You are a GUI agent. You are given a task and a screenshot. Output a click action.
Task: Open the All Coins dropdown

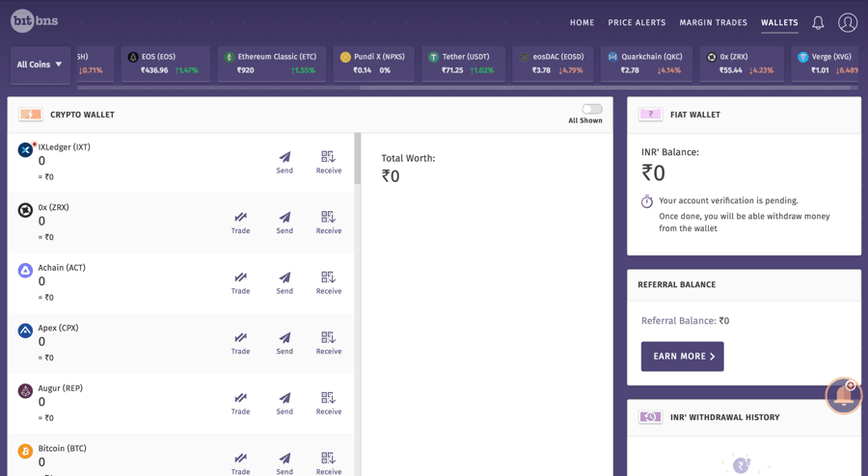(x=41, y=65)
